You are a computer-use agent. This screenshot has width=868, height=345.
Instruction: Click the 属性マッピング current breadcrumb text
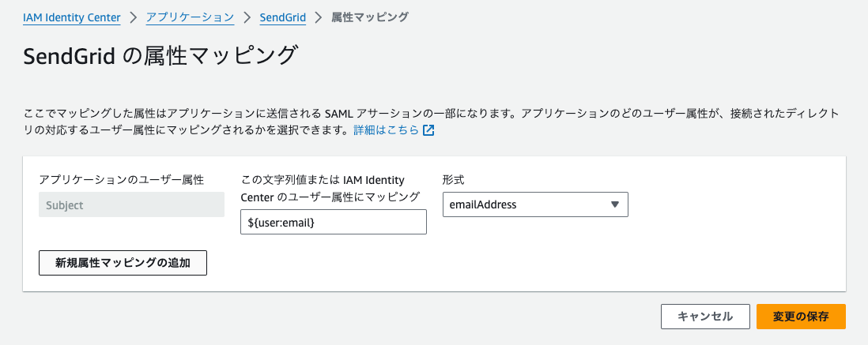pos(370,17)
